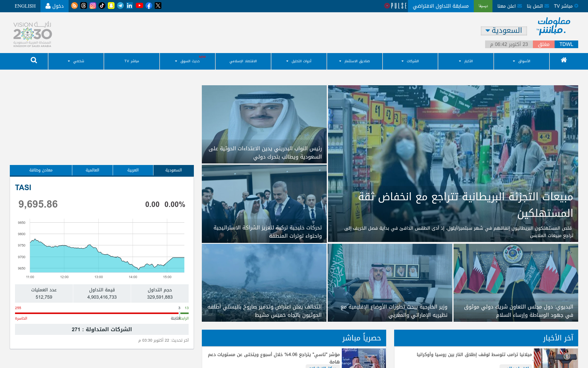Image resolution: width=588 pixels, height=368 pixels.
Task: Click the TDWL market label
Action: coord(566,44)
